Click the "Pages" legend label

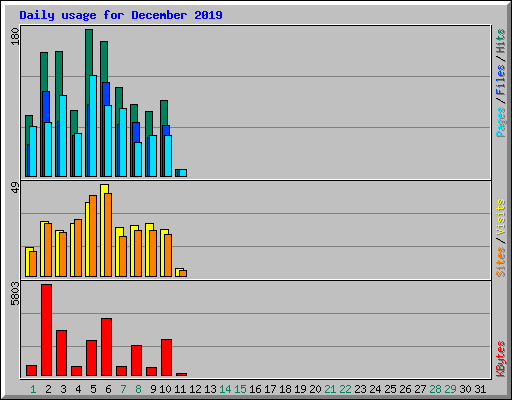[x=500, y=122]
